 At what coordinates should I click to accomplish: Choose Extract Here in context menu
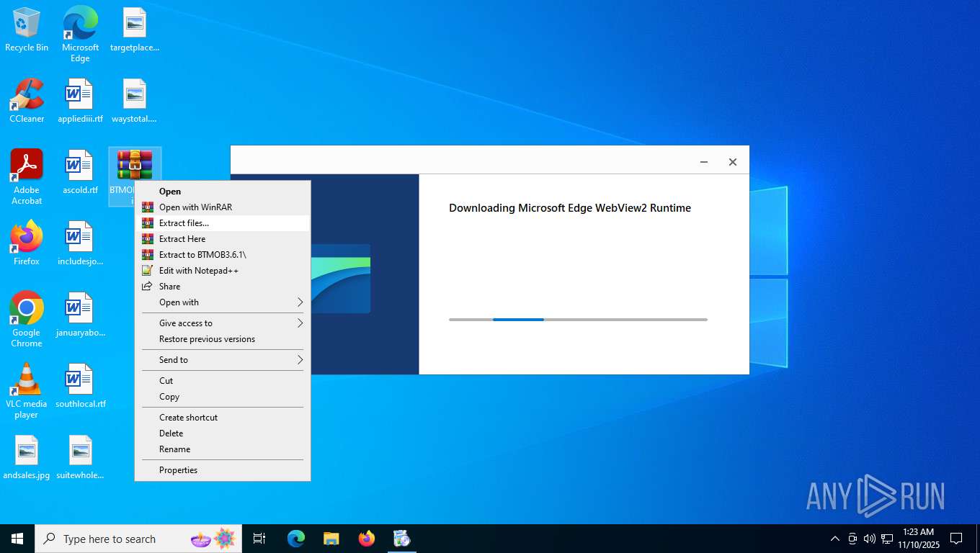tap(223, 239)
